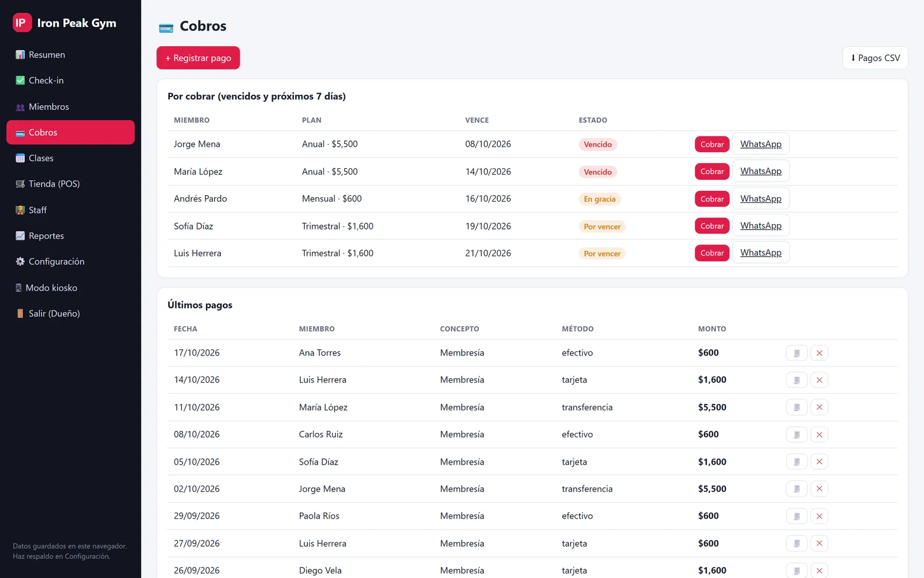Viewport: 924px width, 578px height.
Task: Delete the 05/10/2026 Sofía Díaz payment
Action: (x=819, y=462)
